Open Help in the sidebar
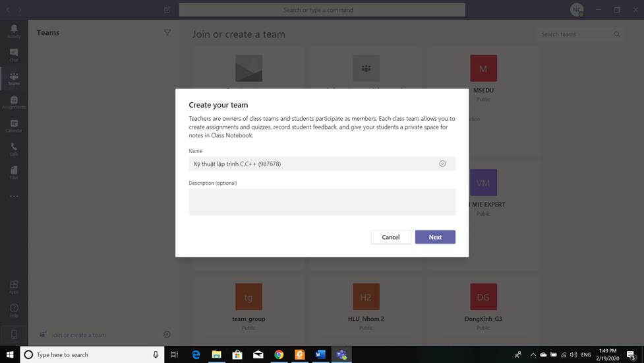This screenshot has width=644, height=363. pos(14,310)
